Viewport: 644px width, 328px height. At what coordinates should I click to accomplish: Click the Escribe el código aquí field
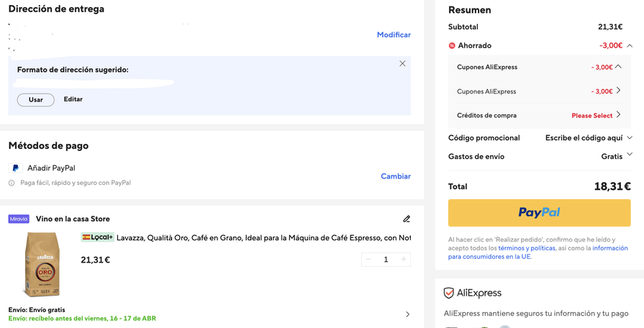coord(584,138)
